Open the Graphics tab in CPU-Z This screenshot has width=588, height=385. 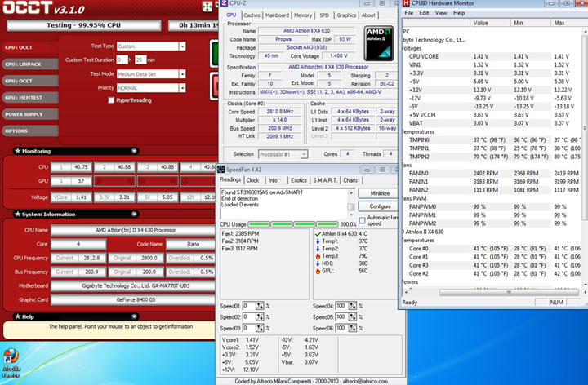tap(346, 15)
